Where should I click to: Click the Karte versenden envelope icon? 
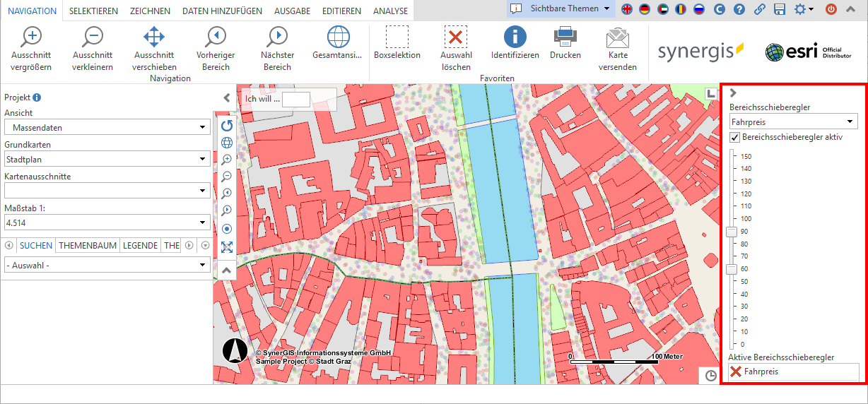point(617,37)
